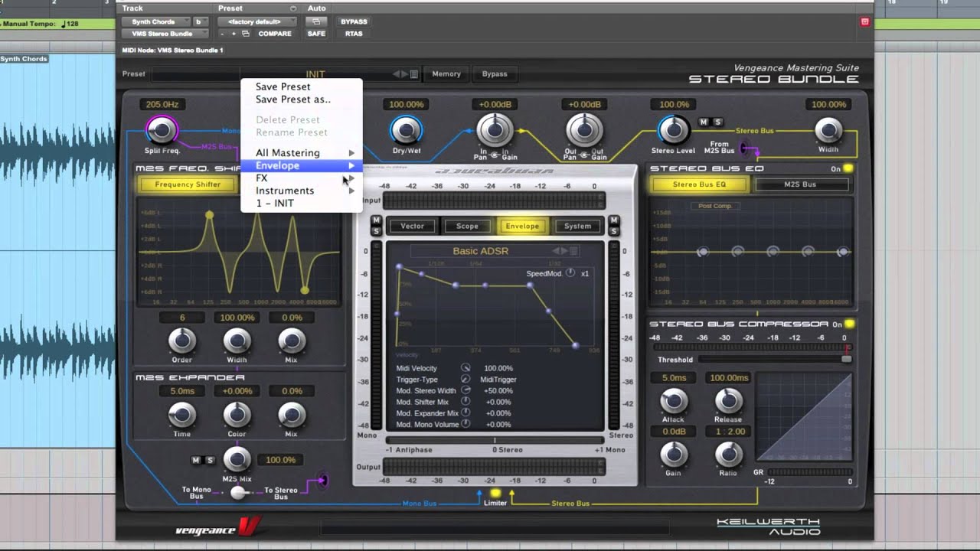The image size is (980, 551).
Task: Adjust the Mod. Shifter Mix mini knob
Action: tap(465, 401)
